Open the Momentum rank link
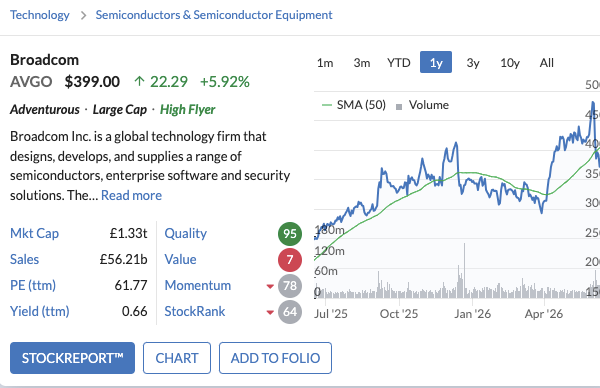The height and width of the screenshot is (388, 600). (x=198, y=285)
